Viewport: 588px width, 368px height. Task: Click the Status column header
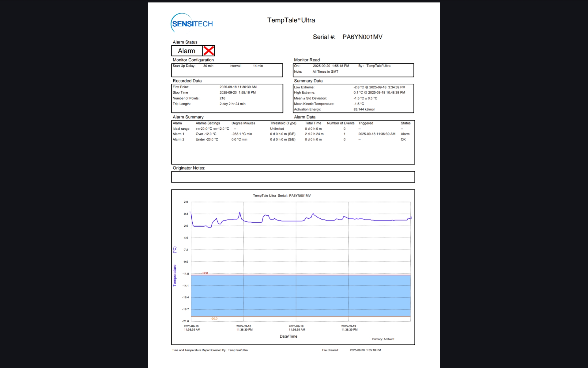coord(405,123)
